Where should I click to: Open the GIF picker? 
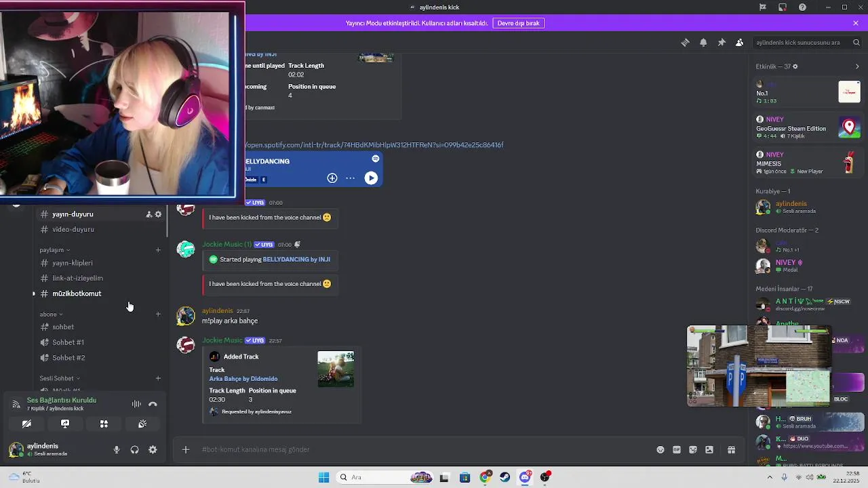677,449
